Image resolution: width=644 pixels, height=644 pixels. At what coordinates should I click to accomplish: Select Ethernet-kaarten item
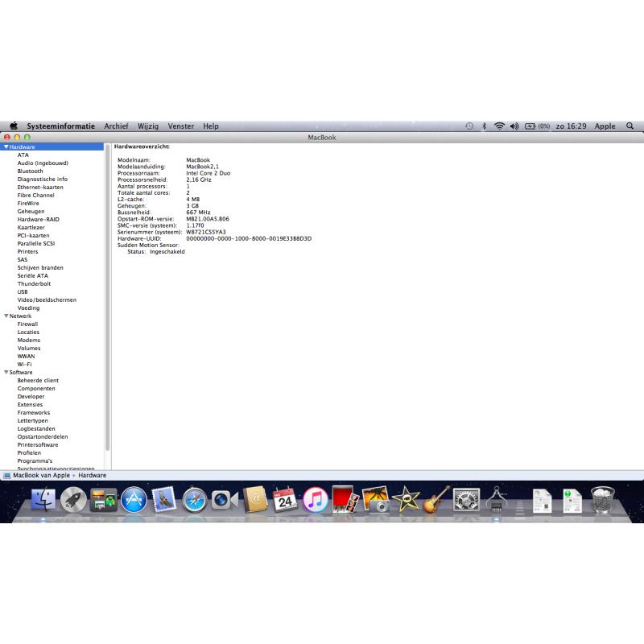pyautogui.click(x=40, y=187)
